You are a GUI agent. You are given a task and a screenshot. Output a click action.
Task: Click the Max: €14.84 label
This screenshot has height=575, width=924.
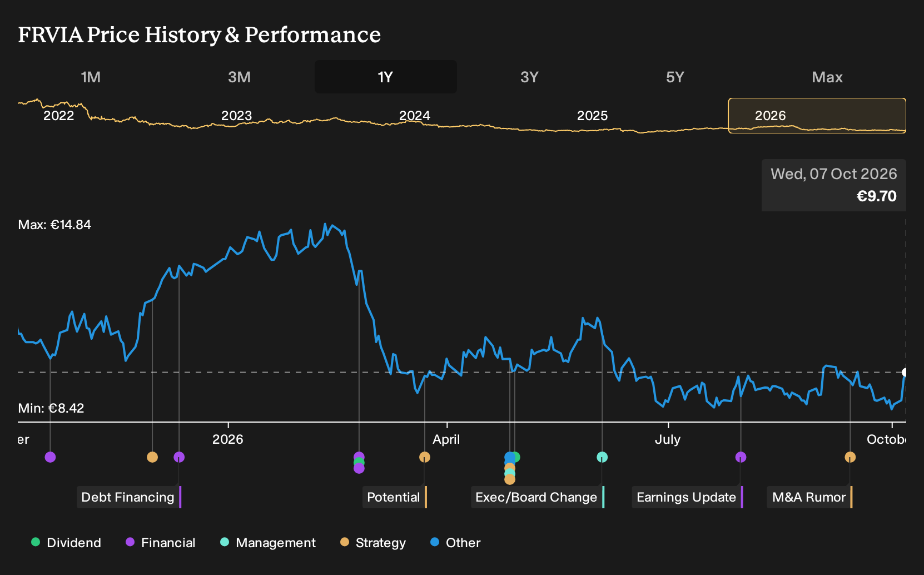[54, 225]
